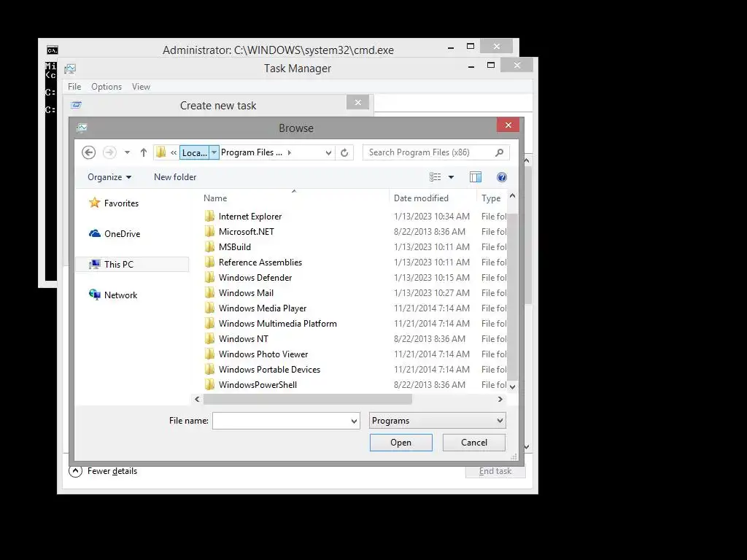This screenshot has height=560, width=747.
Task: Select the MSBuild folder icon
Action: [x=209, y=246]
